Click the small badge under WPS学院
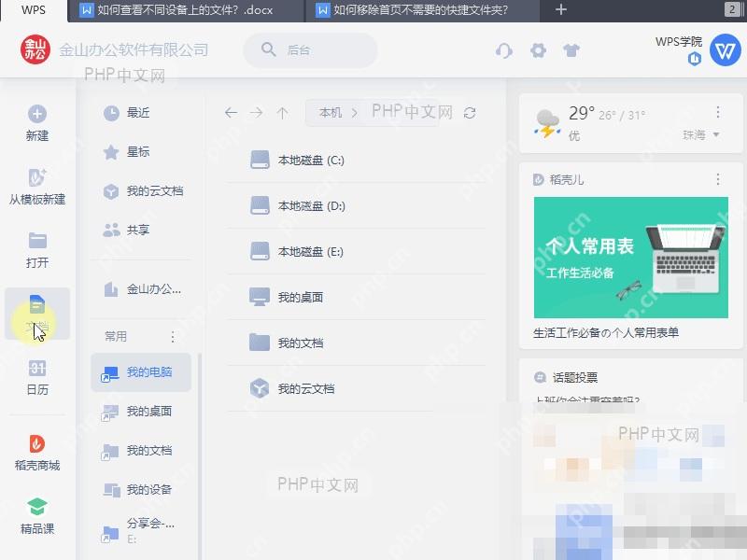Image resolution: width=747 pixels, height=560 pixels. 695,59
